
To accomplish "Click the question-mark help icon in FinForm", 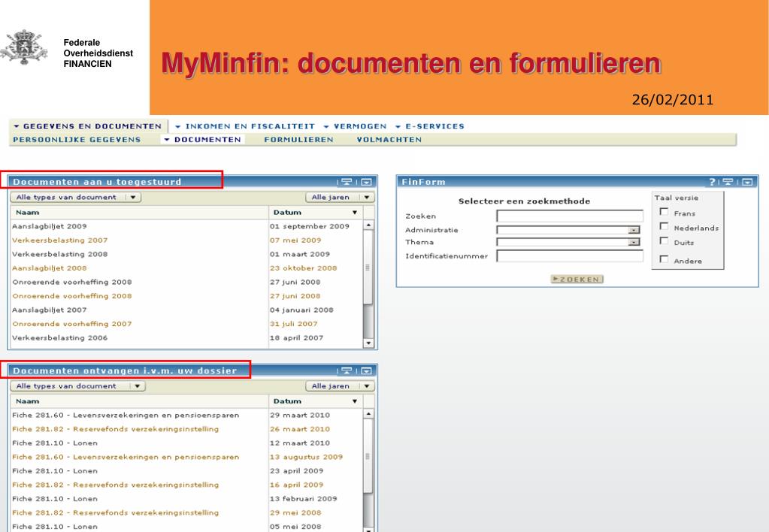I will point(712,182).
